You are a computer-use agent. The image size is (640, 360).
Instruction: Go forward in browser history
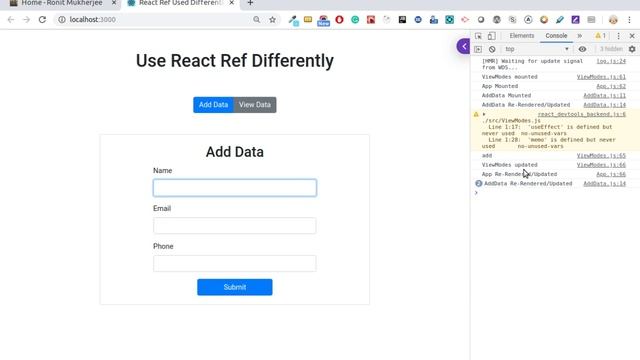click(27, 20)
